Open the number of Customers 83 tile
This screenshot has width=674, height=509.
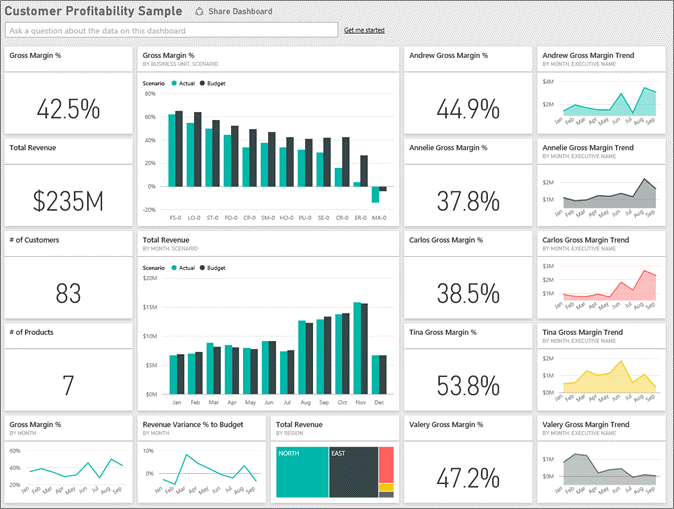coord(68,293)
